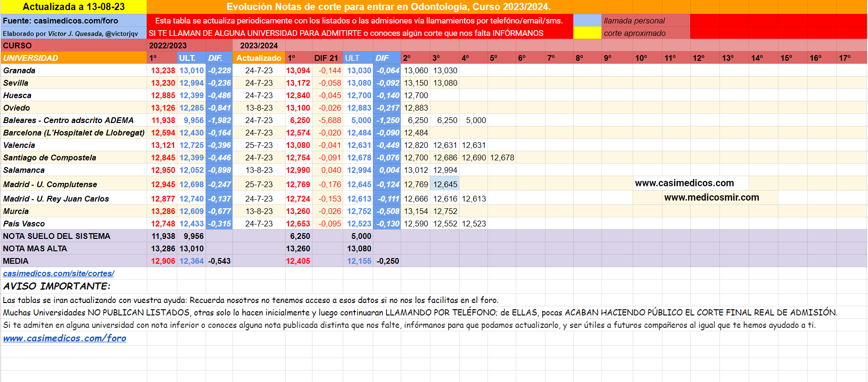The height and width of the screenshot is (382, 868).
Task: Select the Santiago de Compostela cell
Action: point(74,157)
